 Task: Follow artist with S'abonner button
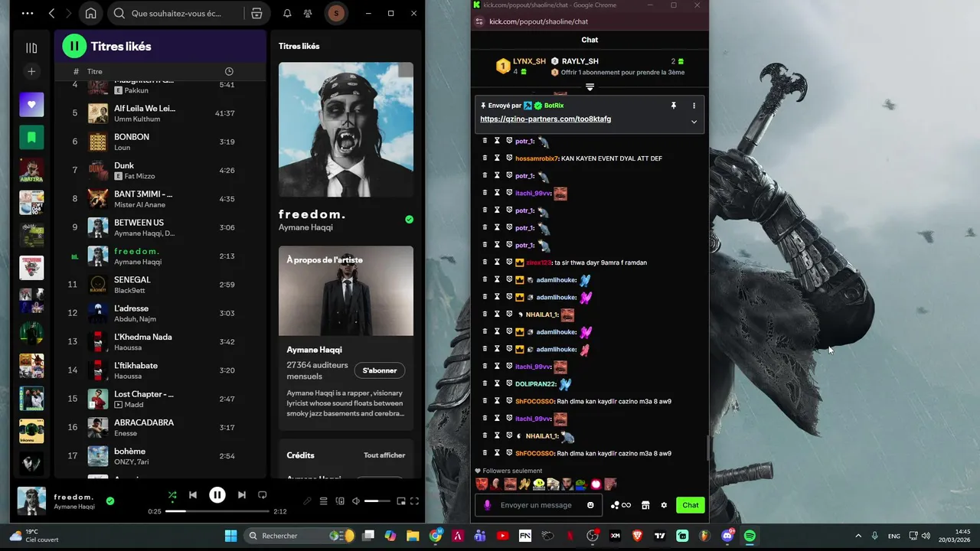pos(380,370)
